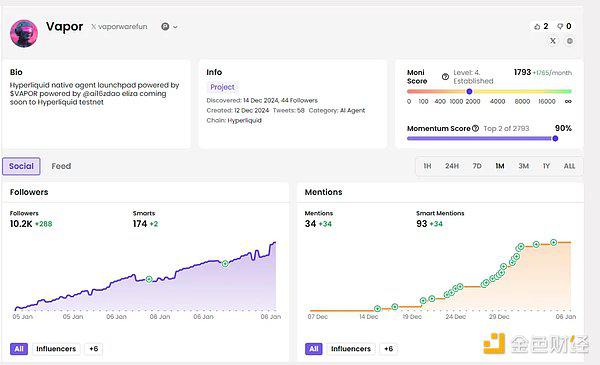The height and width of the screenshot is (365, 600).
Task: Open the website globe icon
Action: pos(570,41)
